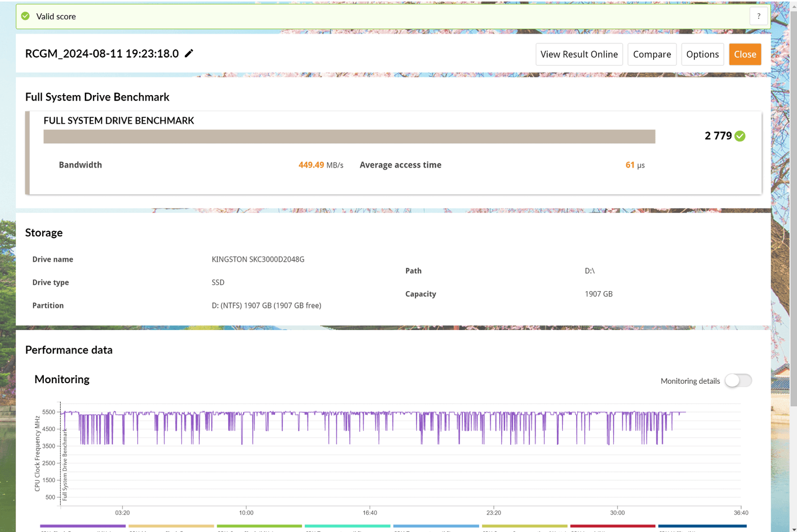
Task: Open help with the question mark button
Action: pos(759,16)
